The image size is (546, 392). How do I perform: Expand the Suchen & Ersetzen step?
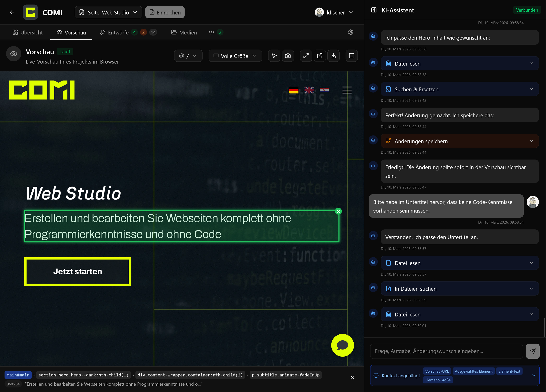click(460, 89)
